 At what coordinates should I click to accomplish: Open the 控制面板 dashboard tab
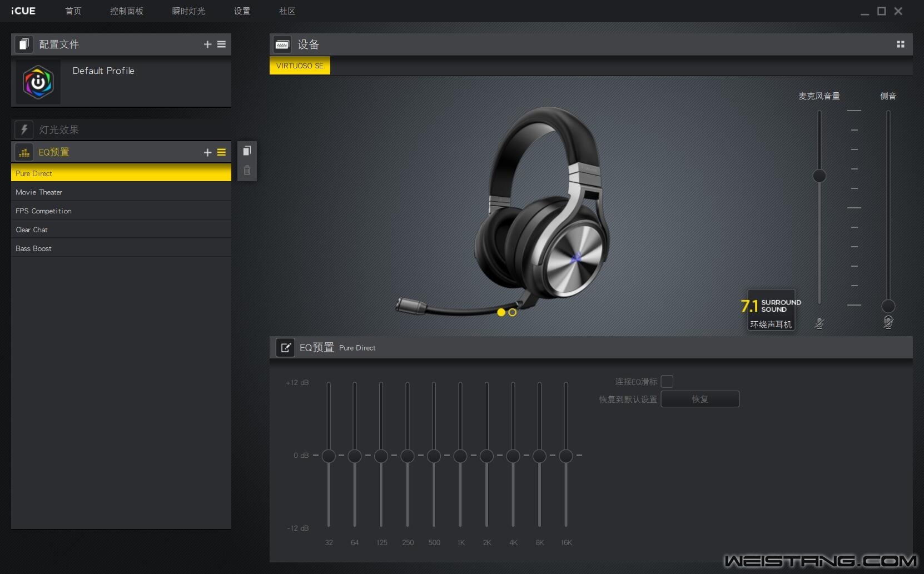coord(127,11)
